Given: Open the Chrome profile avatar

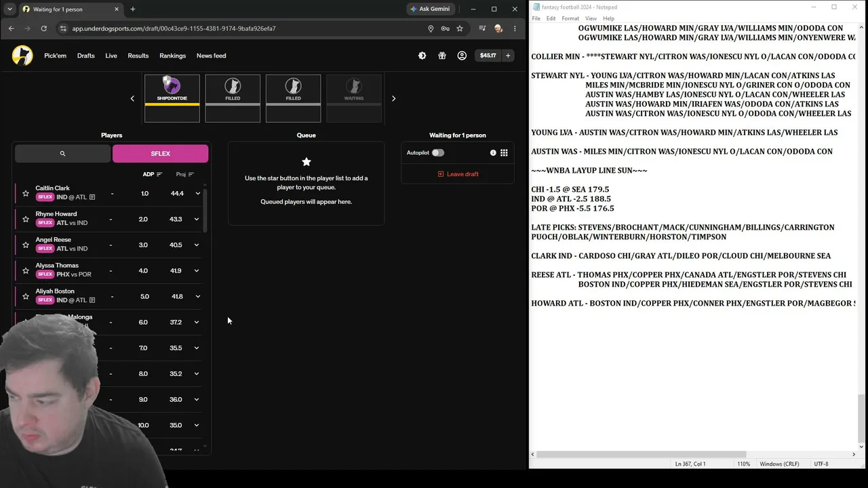Looking at the screenshot, I should click(498, 28).
